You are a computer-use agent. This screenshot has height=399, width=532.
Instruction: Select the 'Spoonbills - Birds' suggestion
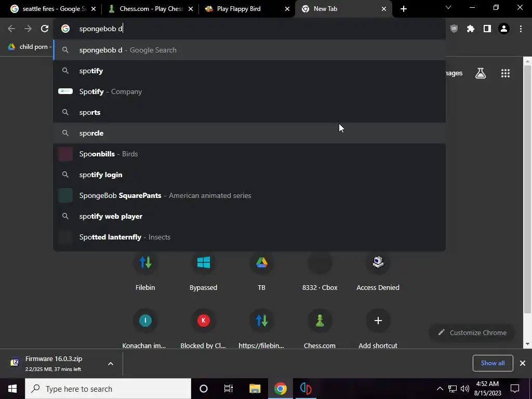[x=249, y=154]
